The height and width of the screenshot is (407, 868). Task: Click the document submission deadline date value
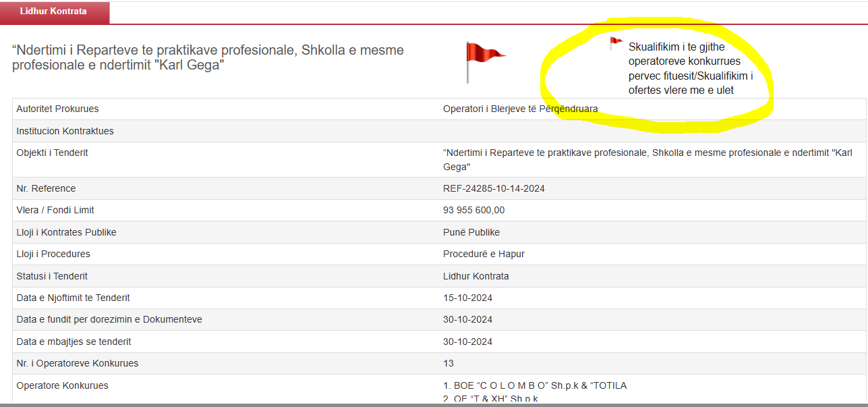[x=467, y=319]
